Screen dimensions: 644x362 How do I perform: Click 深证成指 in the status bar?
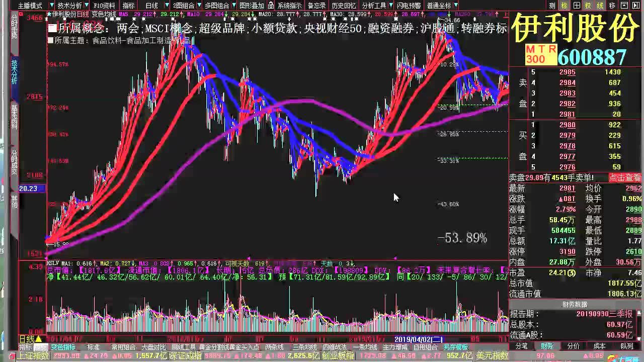185,356
